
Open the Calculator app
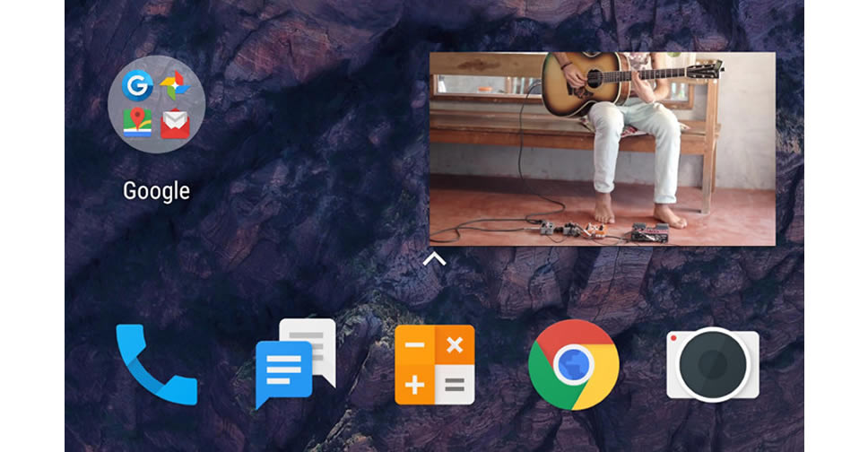434,364
